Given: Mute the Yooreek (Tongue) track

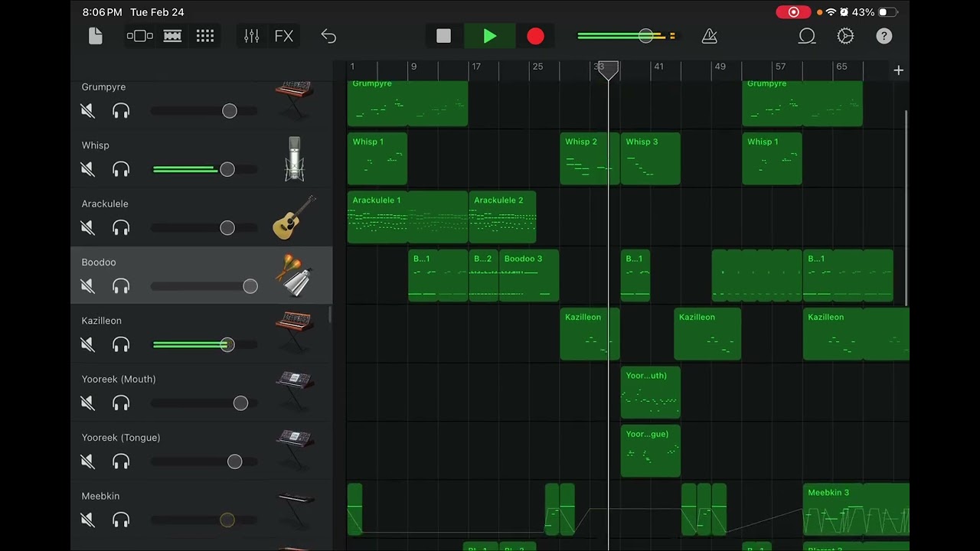Looking at the screenshot, I should [88, 461].
